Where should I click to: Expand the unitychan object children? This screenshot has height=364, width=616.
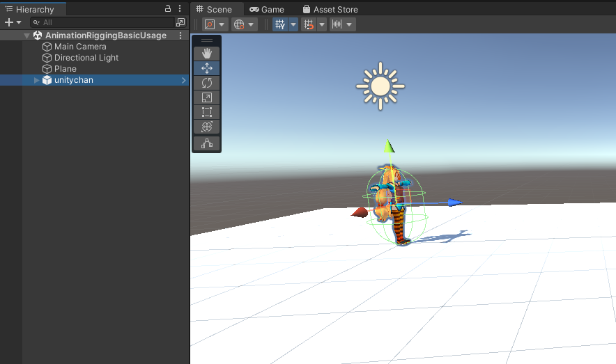click(36, 80)
